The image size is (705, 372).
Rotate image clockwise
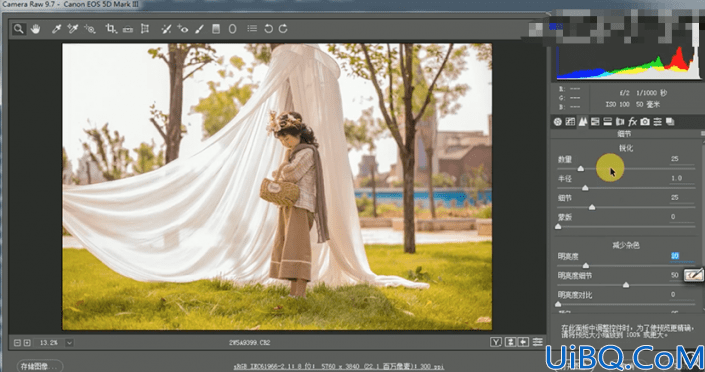[x=283, y=29]
